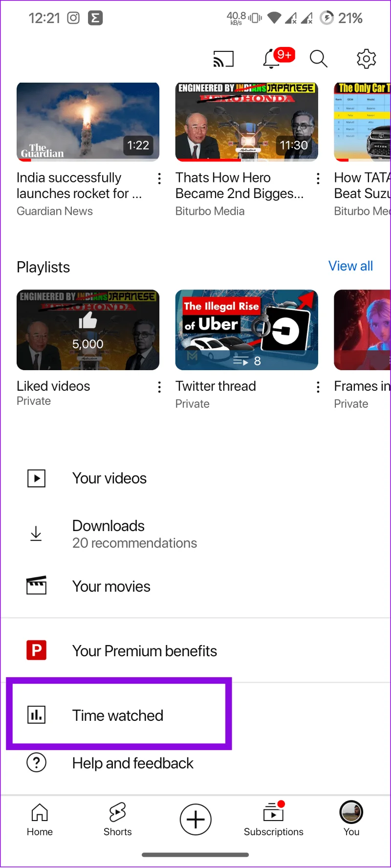Tap title 'Thats How Hero Became 2nd Bigges...'
This screenshot has width=391, height=868.
point(239,185)
